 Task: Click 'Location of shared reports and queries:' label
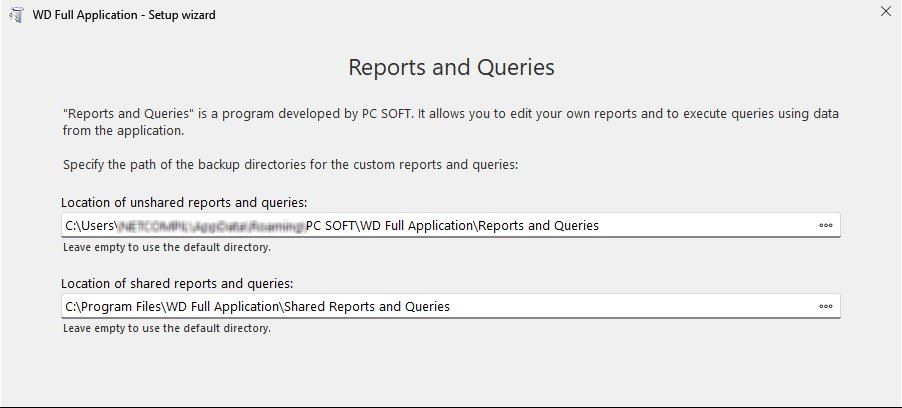pos(177,284)
